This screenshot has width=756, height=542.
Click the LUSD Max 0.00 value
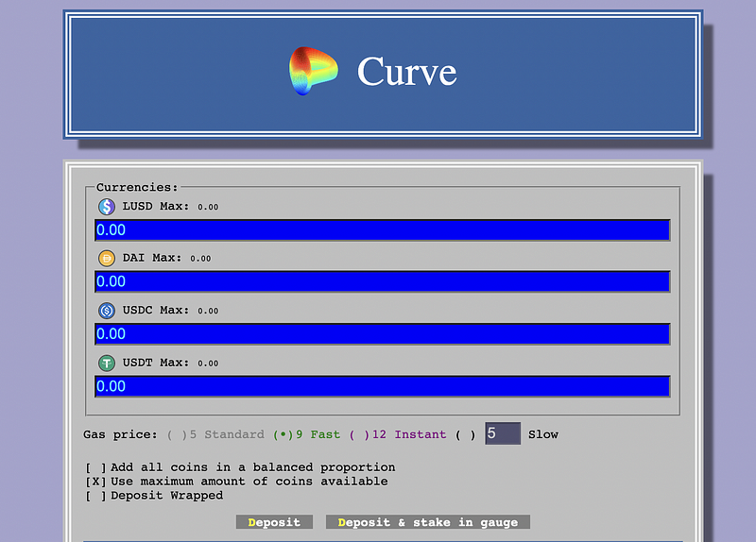tap(208, 207)
